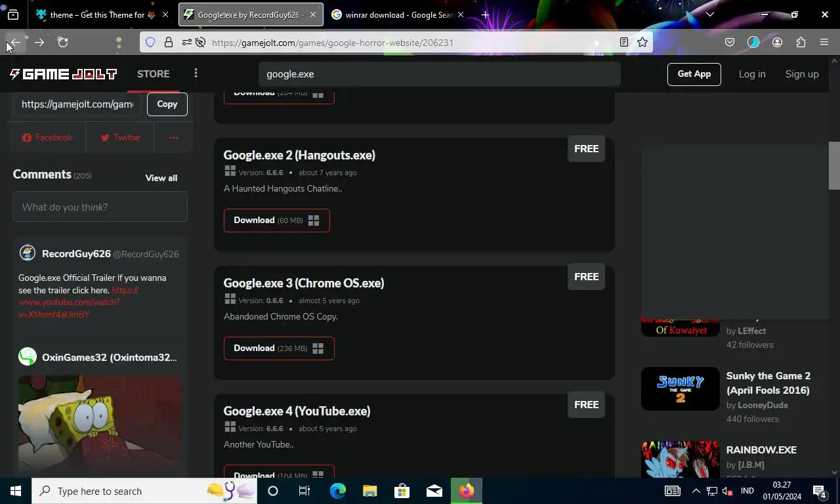Open three-dot menu beside STORE
Viewport: 840px width, 504px height.
click(x=196, y=73)
